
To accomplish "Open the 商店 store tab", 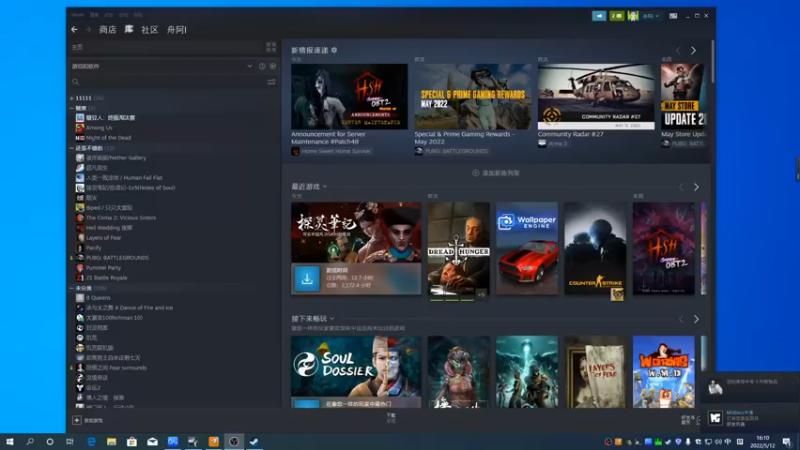I will (108, 30).
